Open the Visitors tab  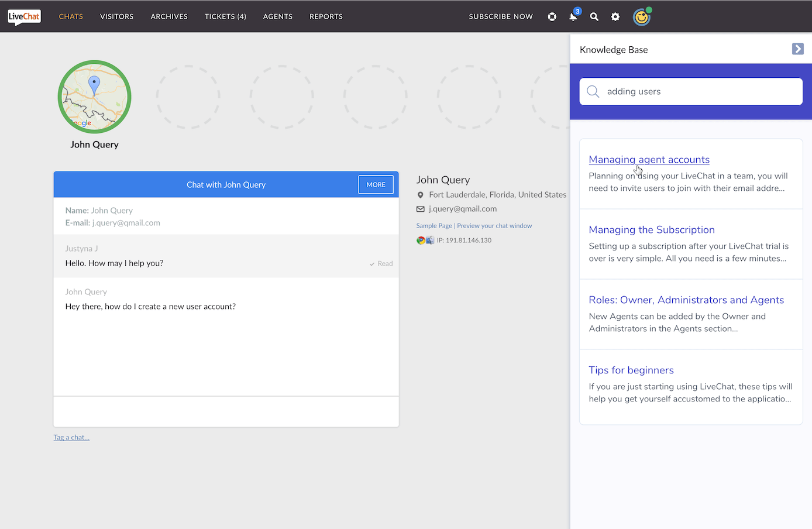pos(117,16)
